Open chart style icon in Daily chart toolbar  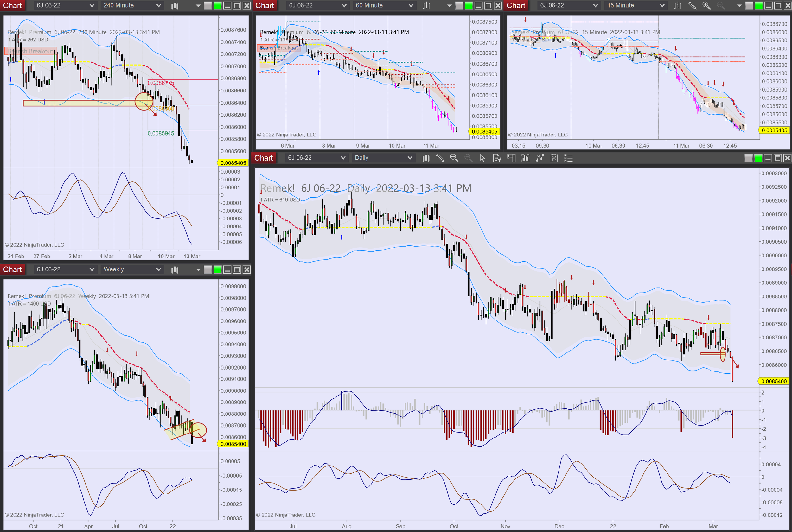(426, 158)
